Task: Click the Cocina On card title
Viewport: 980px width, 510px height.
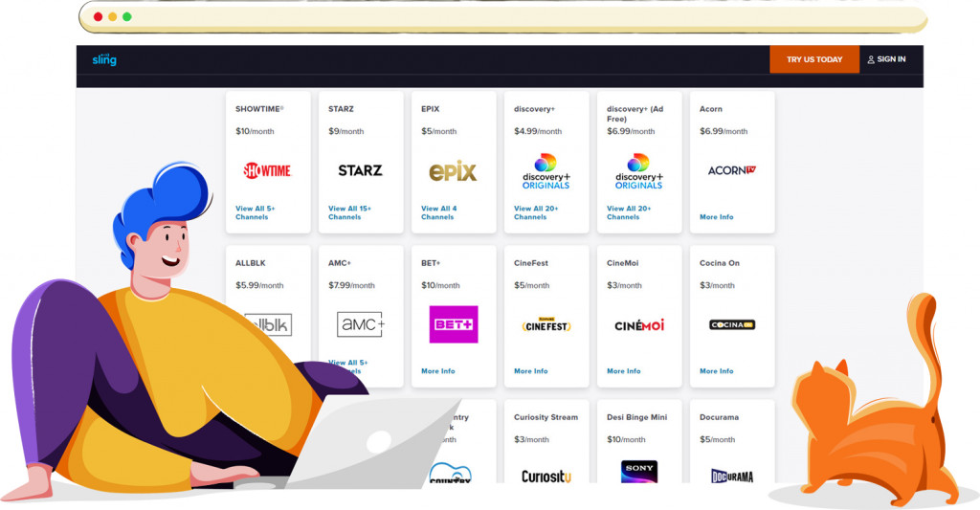Action: [720, 263]
